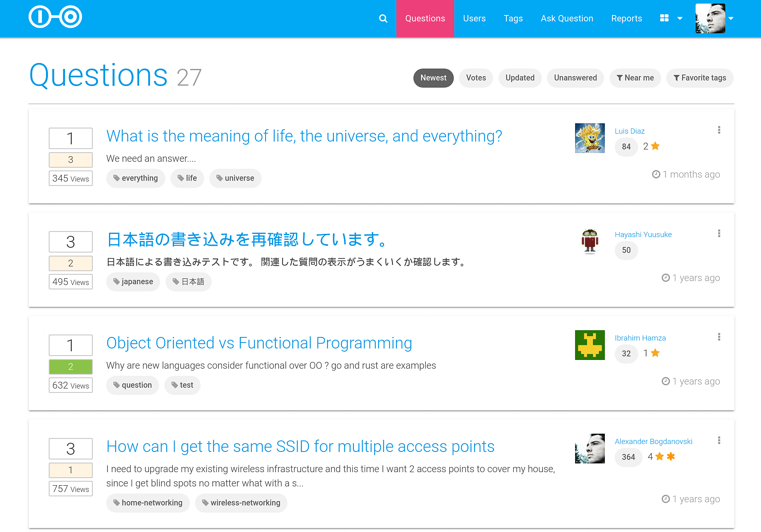Click the green answer count box

(71, 367)
